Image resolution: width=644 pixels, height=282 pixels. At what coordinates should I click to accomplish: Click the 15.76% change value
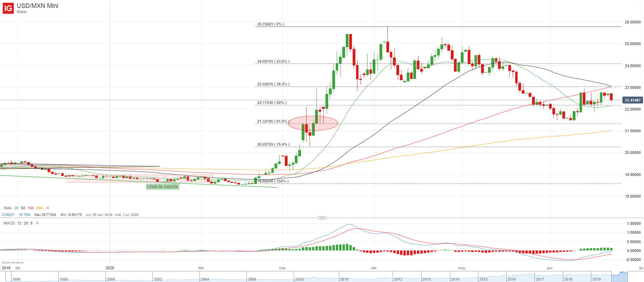point(24,215)
